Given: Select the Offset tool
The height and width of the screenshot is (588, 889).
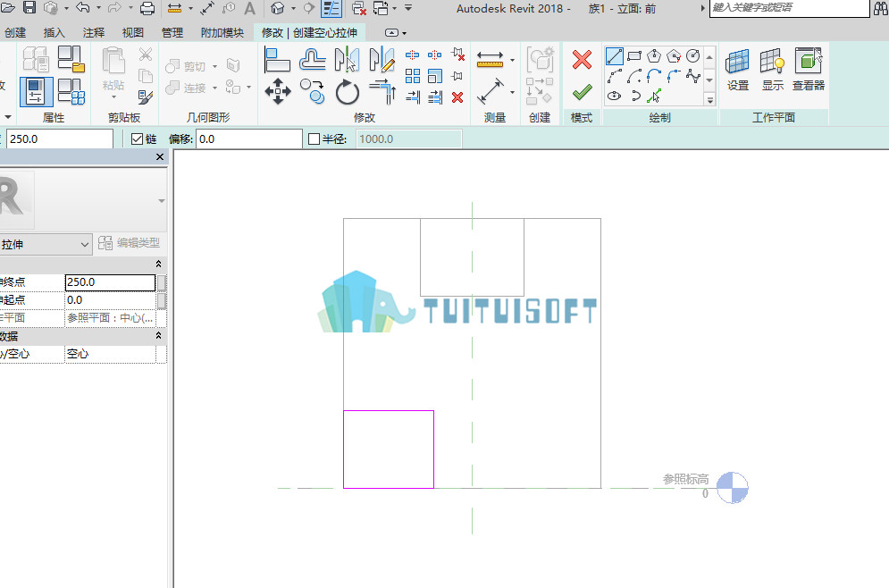Looking at the screenshot, I should point(313,60).
